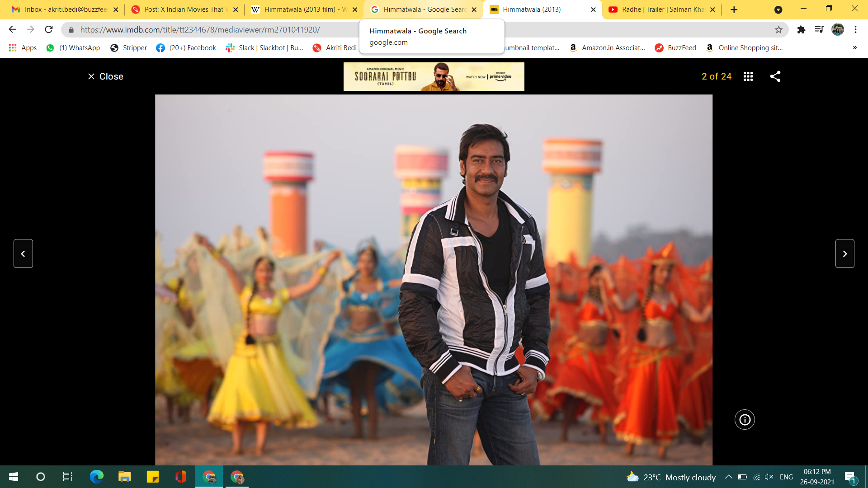868x488 pixels.
Task: Change the ENG input language
Action: click(x=786, y=477)
